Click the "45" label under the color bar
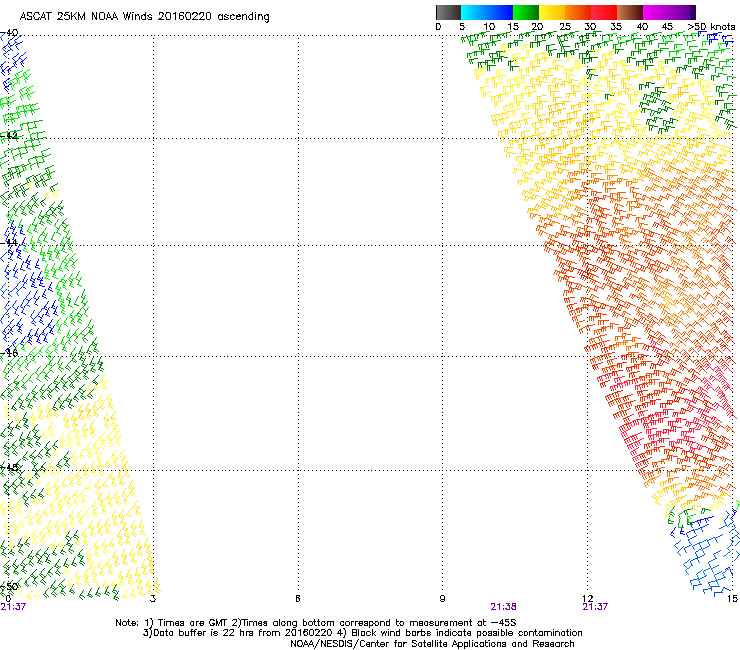Image resolution: width=740 pixels, height=650 pixels. [x=667, y=27]
